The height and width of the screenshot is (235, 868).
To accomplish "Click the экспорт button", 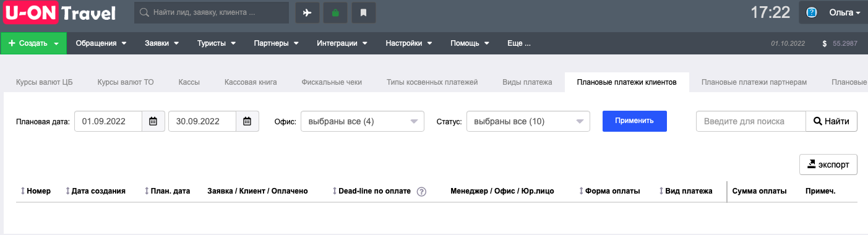I will click(828, 164).
